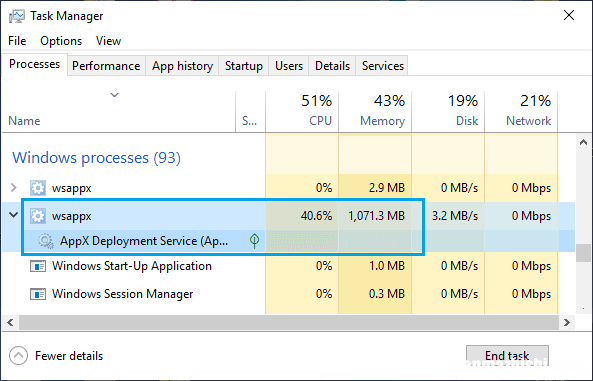Click the 2.9 MB memory value
The width and height of the screenshot is (593, 381).
point(387,188)
